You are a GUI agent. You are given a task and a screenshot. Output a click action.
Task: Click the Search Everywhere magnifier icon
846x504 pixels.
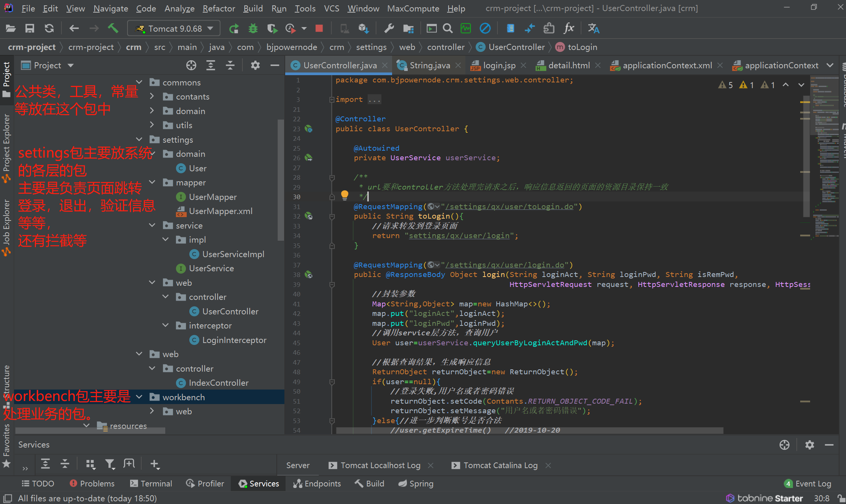point(447,28)
